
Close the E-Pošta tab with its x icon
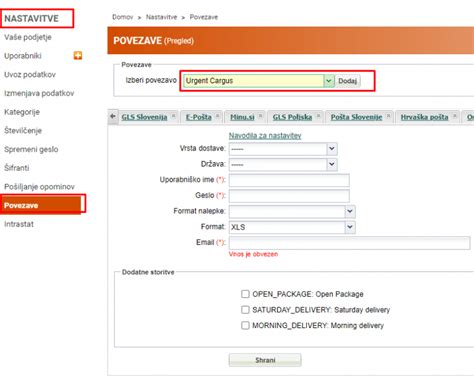tap(217, 116)
